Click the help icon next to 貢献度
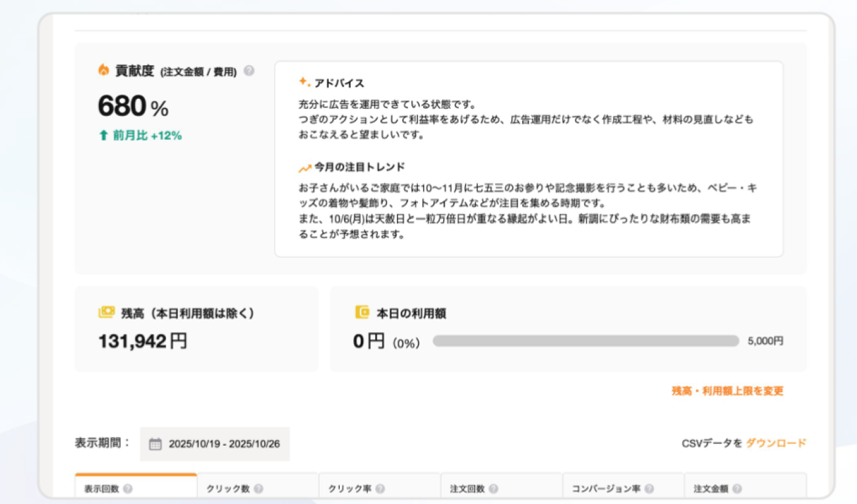The height and width of the screenshot is (504, 857). click(249, 71)
